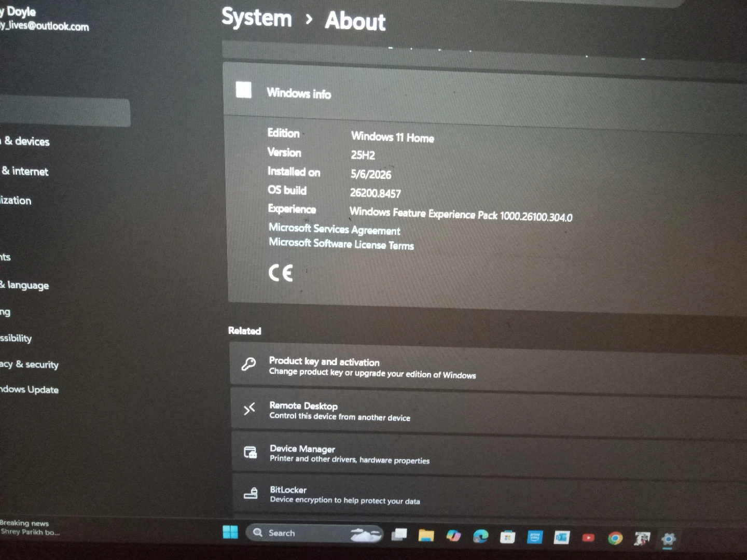Select Network & internet in the sidebar

[x=24, y=171]
